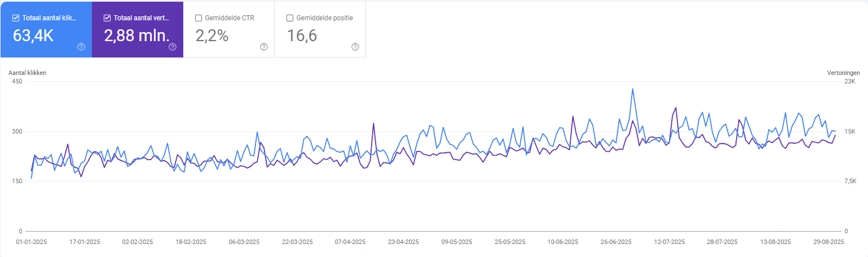Click the 09-05-2025 date label on the axis
Viewport: 868px width, 257px height.
coord(456,242)
